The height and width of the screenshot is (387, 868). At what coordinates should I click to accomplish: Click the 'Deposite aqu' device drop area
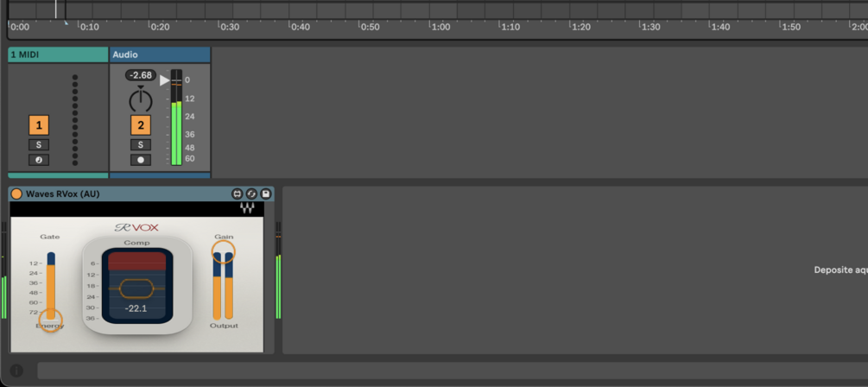pyautogui.click(x=574, y=270)
